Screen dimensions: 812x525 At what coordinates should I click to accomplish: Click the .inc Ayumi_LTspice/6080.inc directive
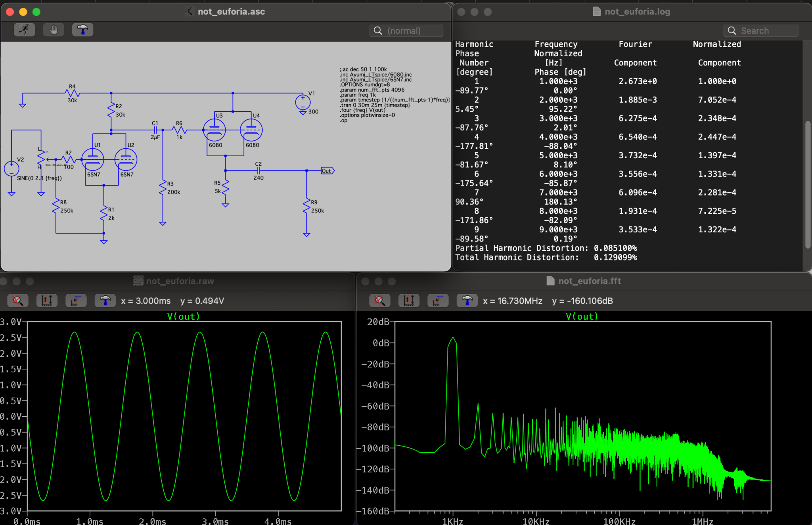tap(376, 75)
